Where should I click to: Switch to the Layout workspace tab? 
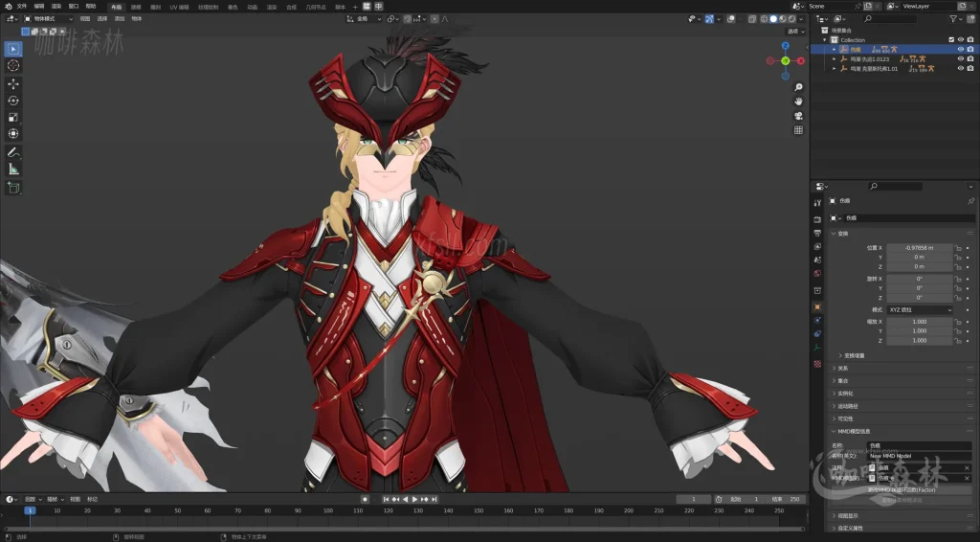point(116,7)
